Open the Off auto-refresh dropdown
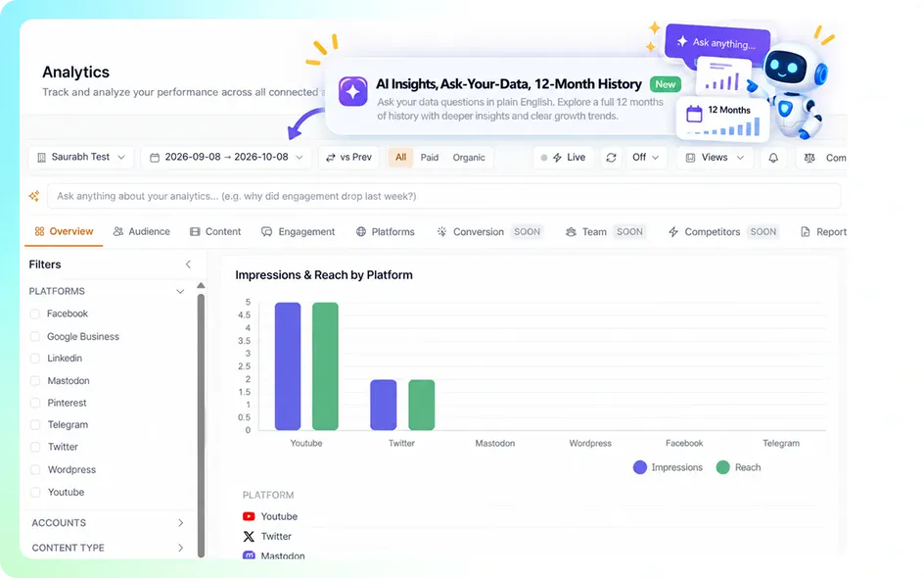This screenshot has height=578, width=924. pyautogui.click(x=646, y=158)
